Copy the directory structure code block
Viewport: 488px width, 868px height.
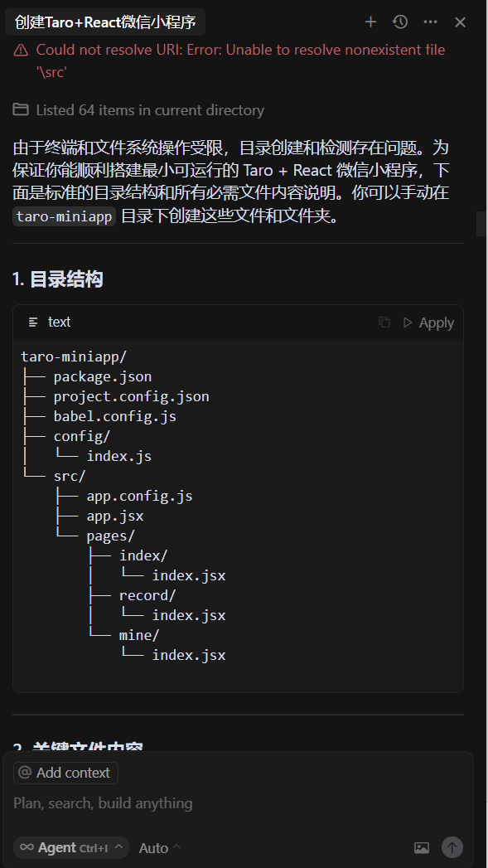coord(384,322)
